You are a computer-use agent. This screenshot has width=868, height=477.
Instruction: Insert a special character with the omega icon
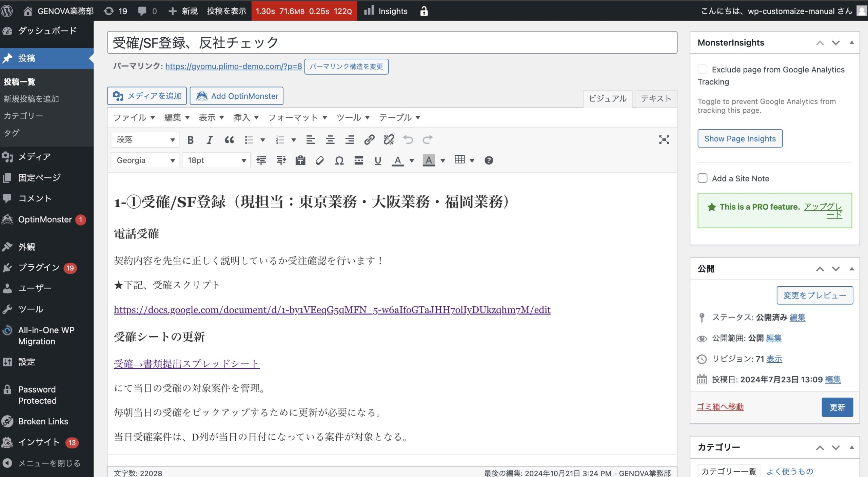pyautogui.click(x=339, y=160)
